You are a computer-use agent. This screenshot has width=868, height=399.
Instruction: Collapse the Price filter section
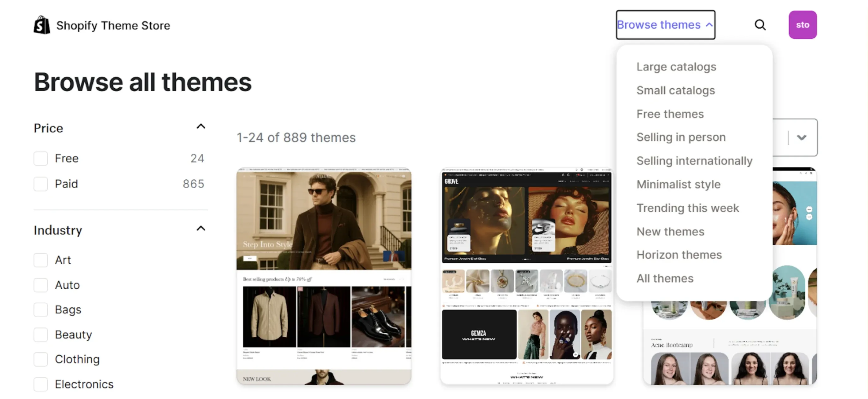pos(201,126)
